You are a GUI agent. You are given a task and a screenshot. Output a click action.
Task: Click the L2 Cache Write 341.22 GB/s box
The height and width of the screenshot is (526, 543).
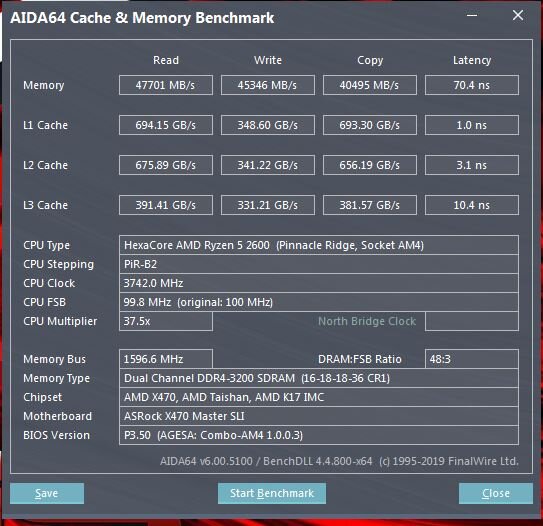[268, 165]
